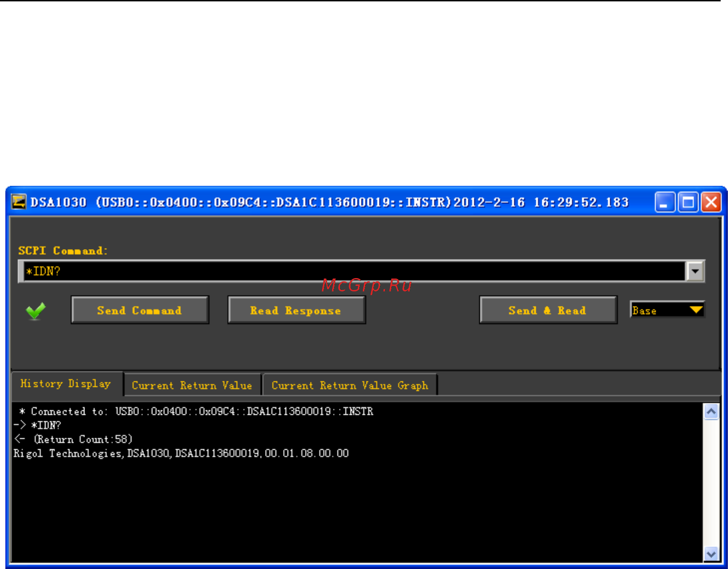The width and height of the screenshot is (728, 569).
Task: Click the history scrollbar up arrow
Action: click(x=711, y=412)
